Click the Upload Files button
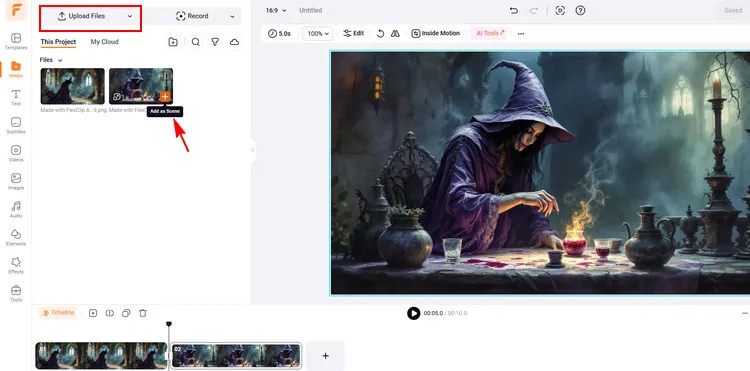 (x=81, y=16)
